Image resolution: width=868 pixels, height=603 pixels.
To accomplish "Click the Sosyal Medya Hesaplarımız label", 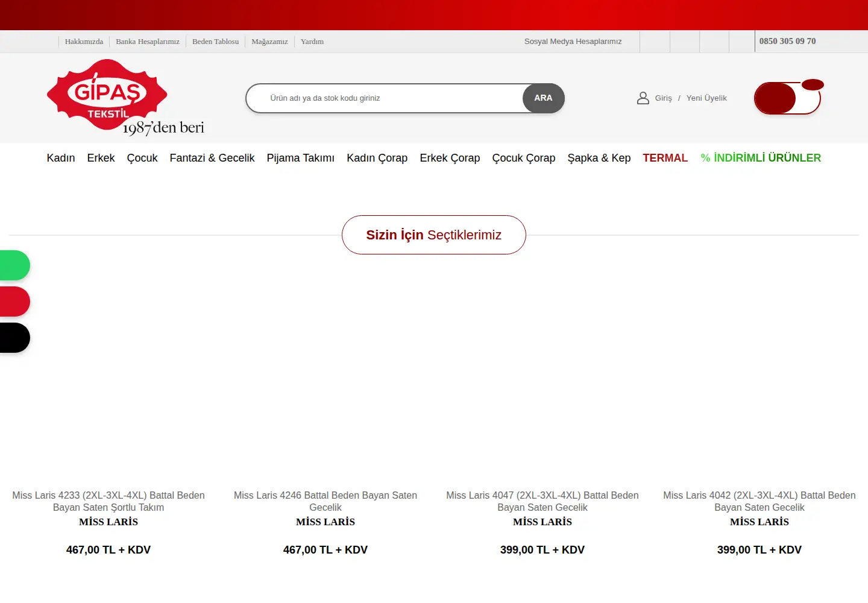I will pos(573,42).
